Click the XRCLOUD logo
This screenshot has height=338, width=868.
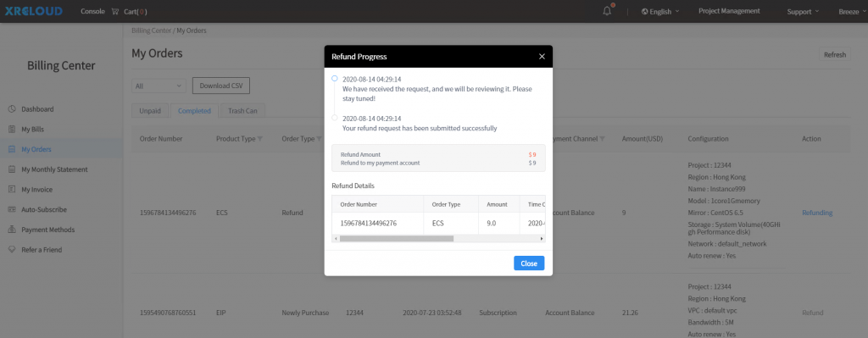tap(34, 11)
